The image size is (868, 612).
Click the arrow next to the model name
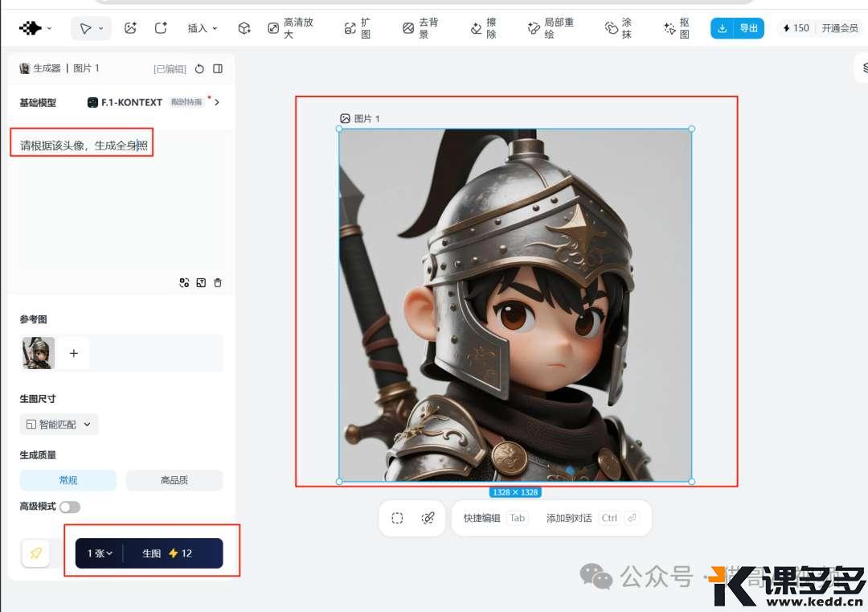pos(217,102)
